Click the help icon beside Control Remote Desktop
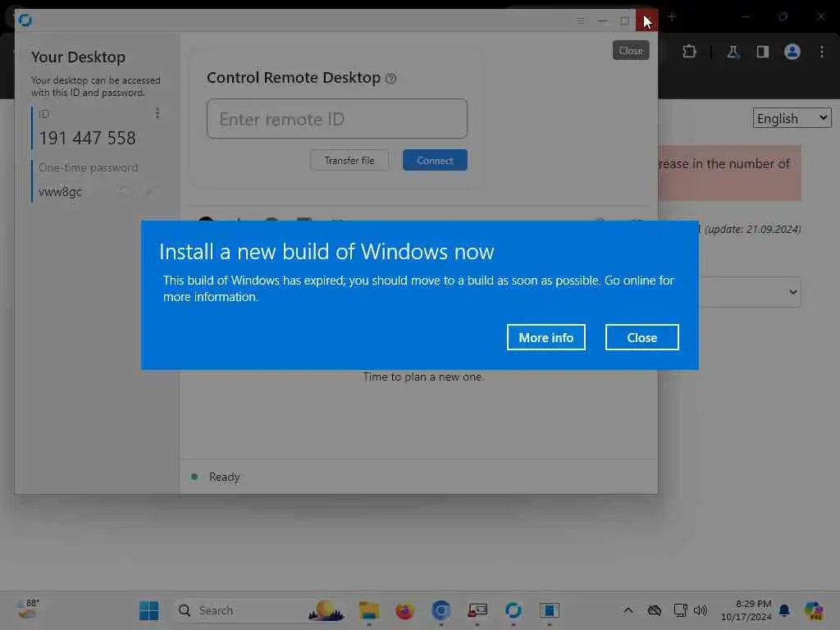The image size is (840, 630). (x=391, y=79)
